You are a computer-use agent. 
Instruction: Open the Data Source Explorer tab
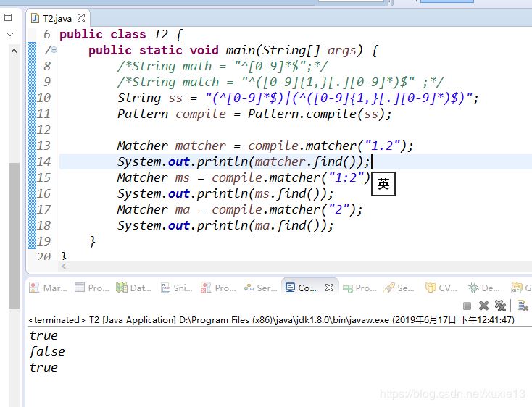click(133, 288)
